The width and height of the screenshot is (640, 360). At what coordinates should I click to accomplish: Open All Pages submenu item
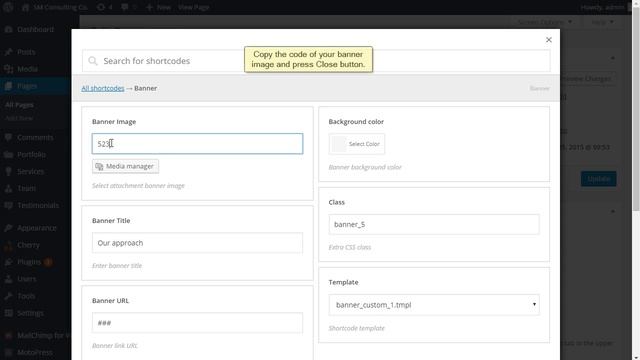tap(19, 105)
